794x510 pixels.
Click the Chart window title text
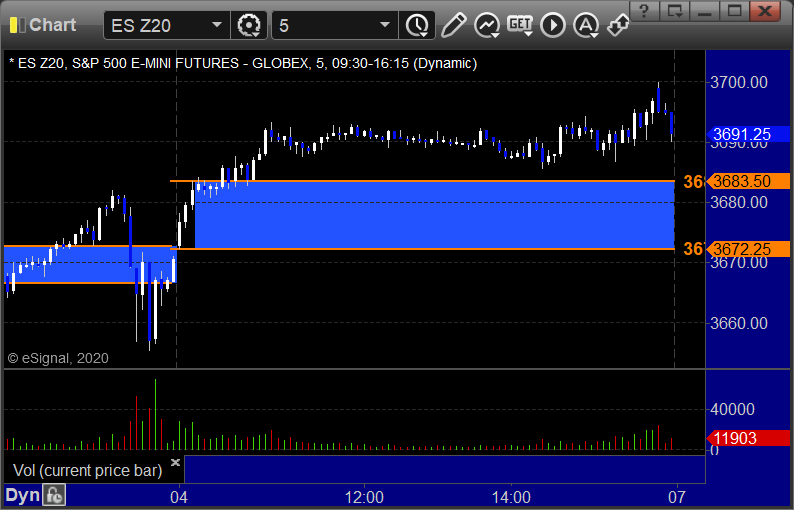[53, 25]
